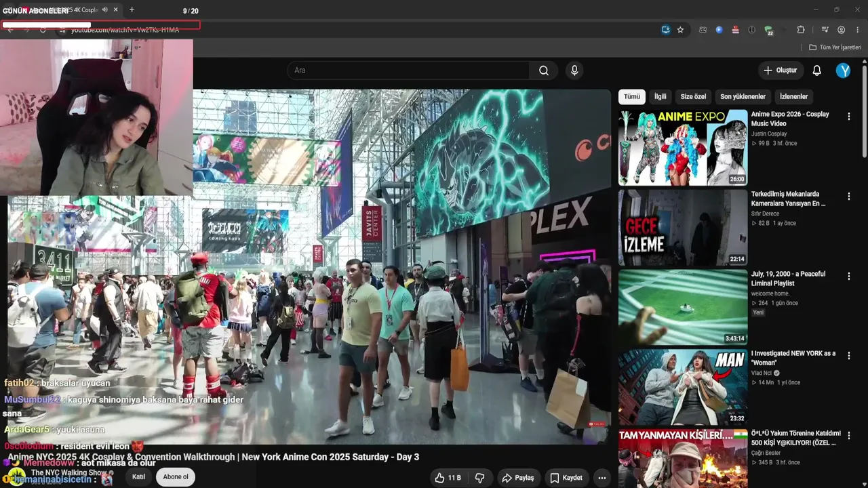Open options for Peaceful Liminal Playlist video

848,277
